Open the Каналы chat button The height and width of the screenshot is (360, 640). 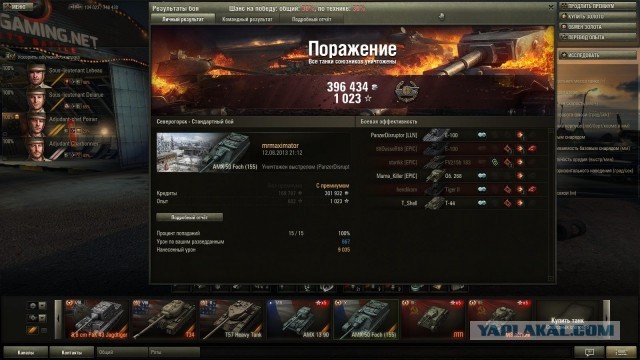pyautogui.click(x=25, y=352)
